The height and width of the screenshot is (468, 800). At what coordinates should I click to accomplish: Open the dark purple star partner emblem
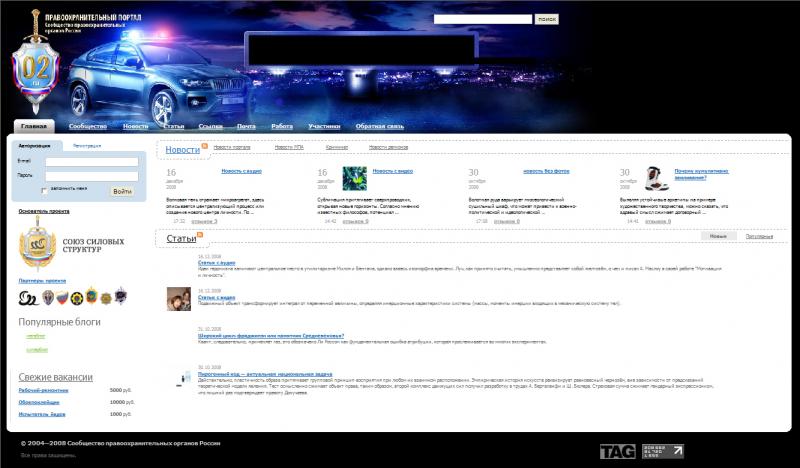click(x=120, y=296)
